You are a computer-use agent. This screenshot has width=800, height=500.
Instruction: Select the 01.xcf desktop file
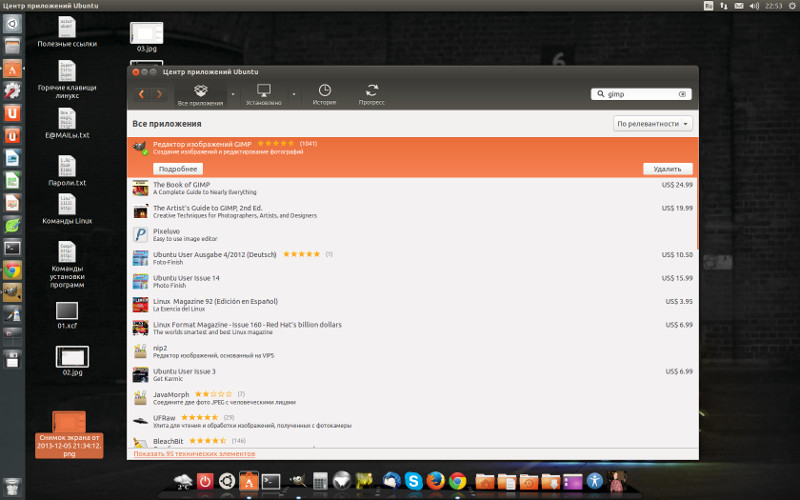pos(67,315)
